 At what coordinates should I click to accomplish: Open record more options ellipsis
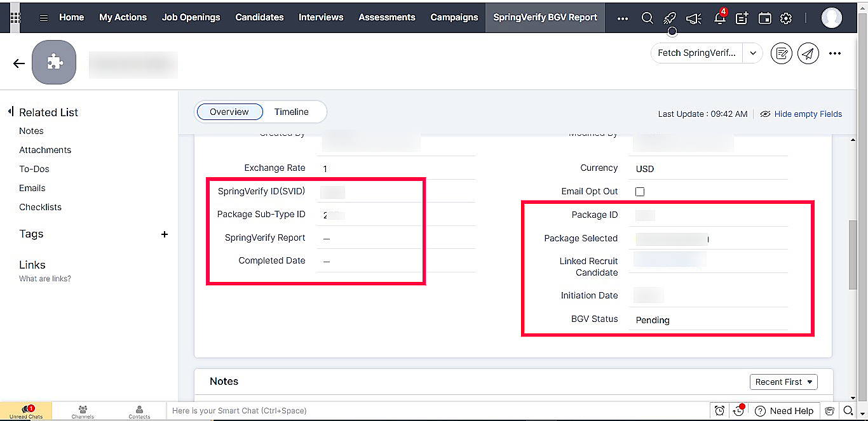point(835,53)
